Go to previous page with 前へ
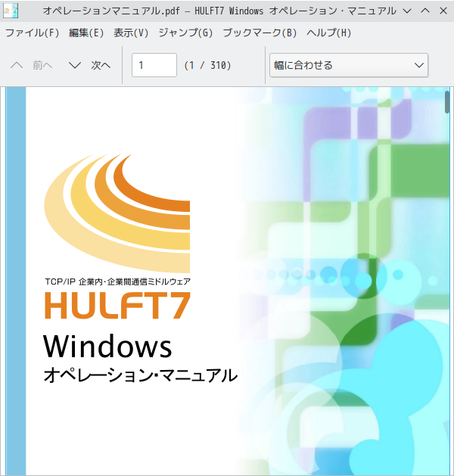The width and height of the screenshot is (454, 476). click(32, 65)
